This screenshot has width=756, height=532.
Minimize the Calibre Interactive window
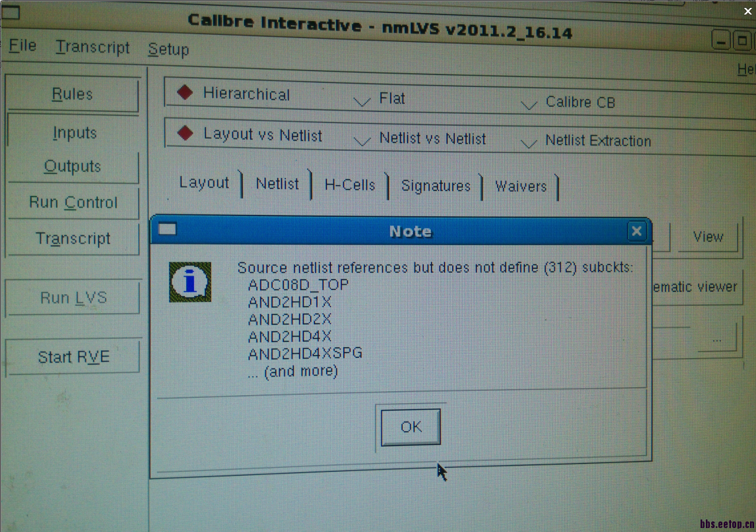point(721,40)
